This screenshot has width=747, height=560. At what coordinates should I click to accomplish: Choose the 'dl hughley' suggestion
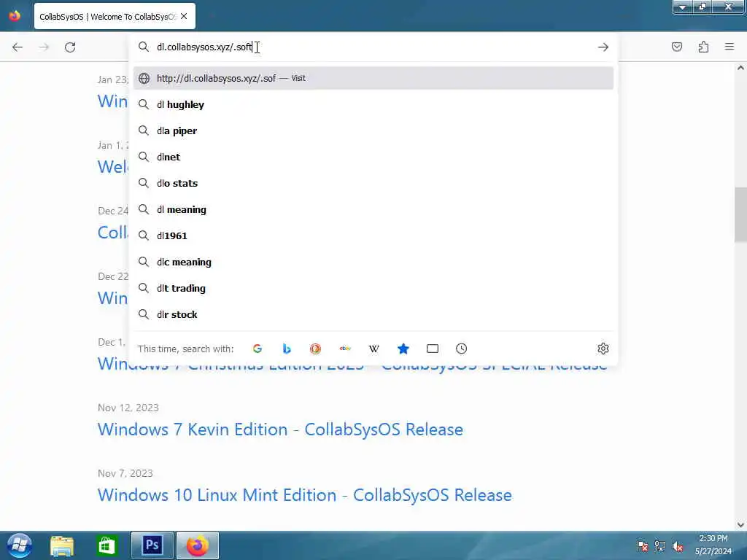point(373,104)
